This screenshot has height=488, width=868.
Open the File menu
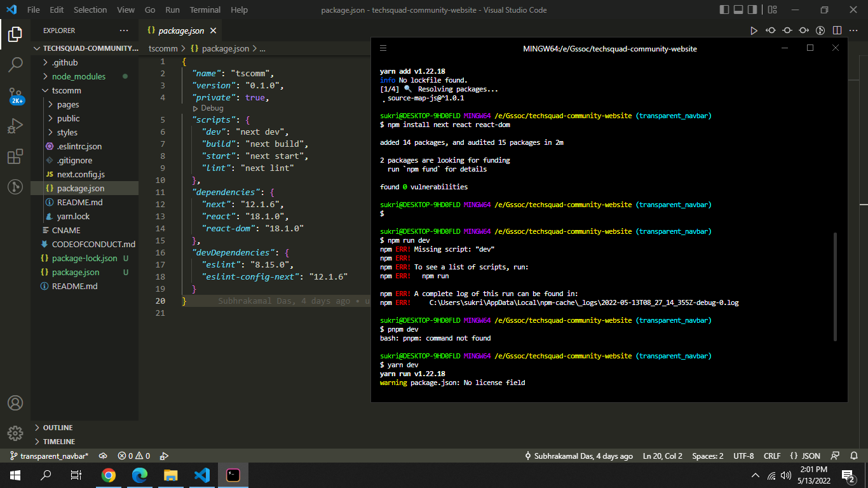point(33,10)
